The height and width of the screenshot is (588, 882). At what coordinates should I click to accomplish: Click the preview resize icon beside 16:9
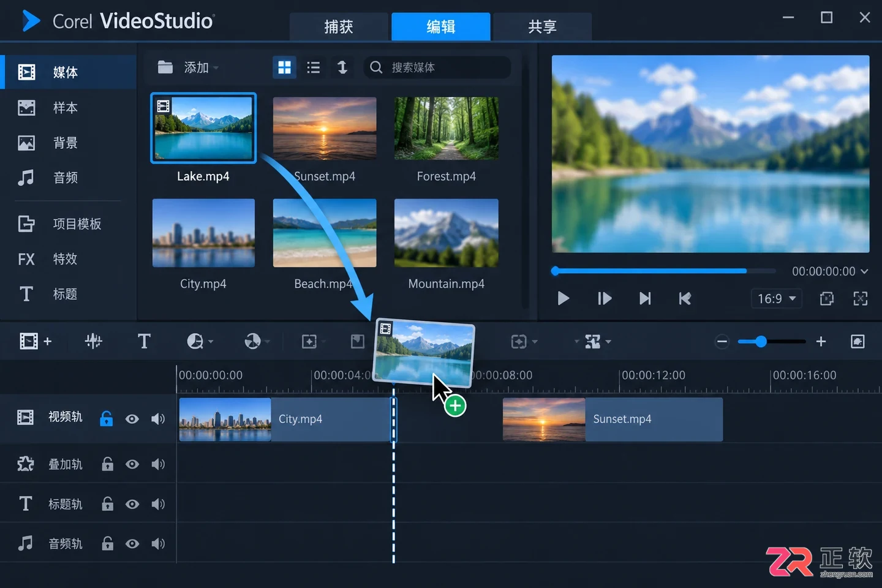tap(827, 298)
